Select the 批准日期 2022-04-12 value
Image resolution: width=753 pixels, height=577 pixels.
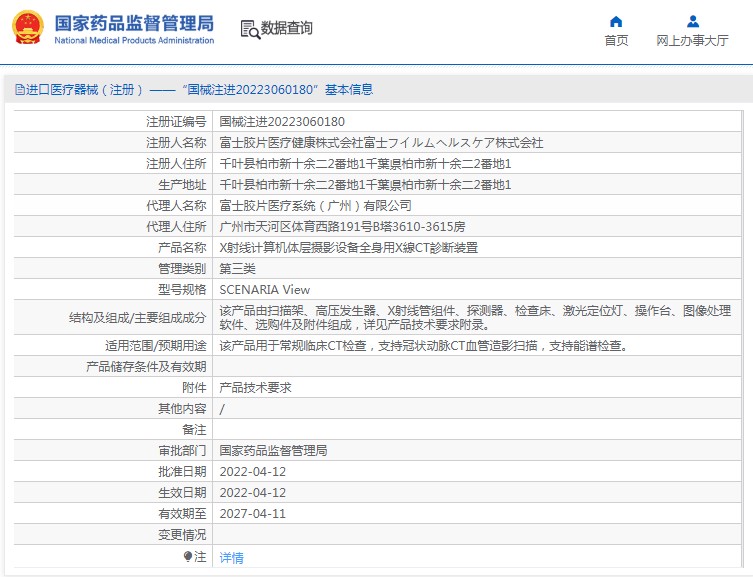pos(253,472)
